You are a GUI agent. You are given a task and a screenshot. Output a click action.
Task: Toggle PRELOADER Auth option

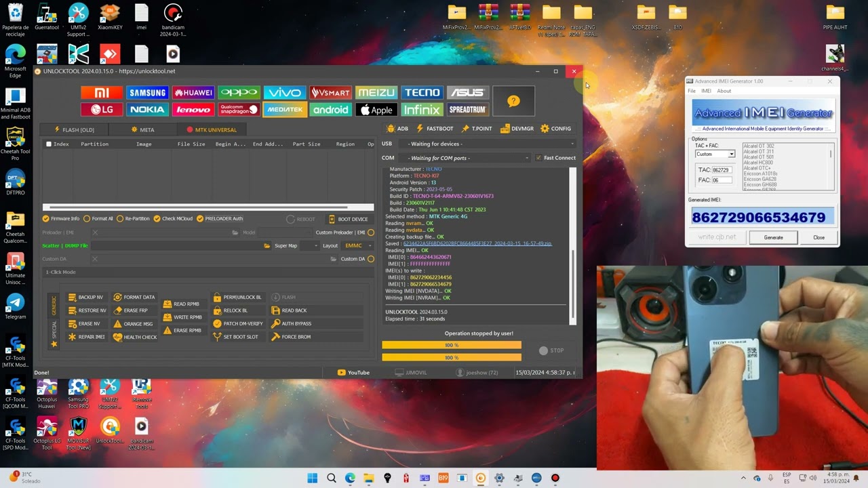point(220,219)
